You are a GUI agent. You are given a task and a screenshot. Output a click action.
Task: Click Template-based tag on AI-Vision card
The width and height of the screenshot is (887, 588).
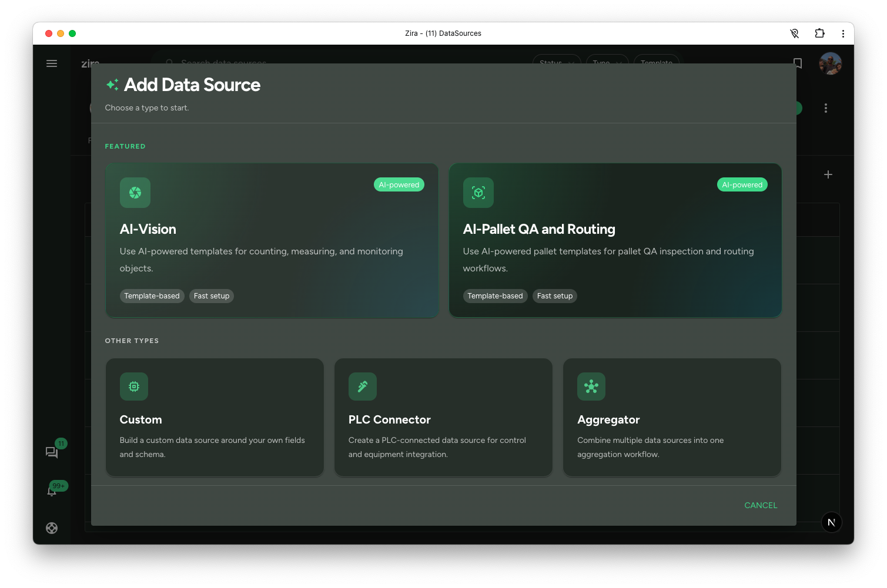point(152,296)
